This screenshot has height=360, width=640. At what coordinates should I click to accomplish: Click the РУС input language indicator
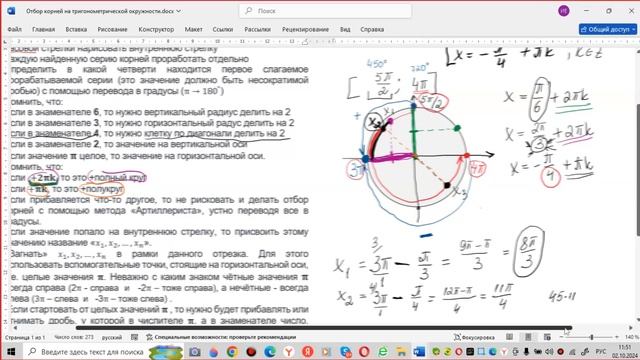pos(601,351)
